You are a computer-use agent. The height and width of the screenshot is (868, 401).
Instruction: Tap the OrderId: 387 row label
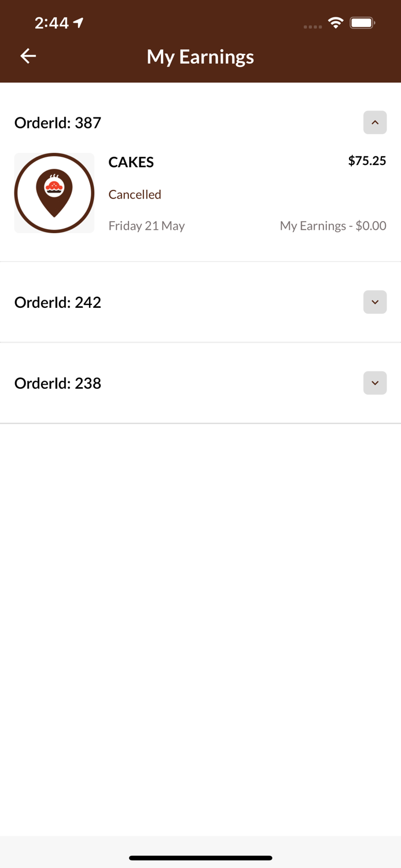pyautogui.click(x=58, y=123)
